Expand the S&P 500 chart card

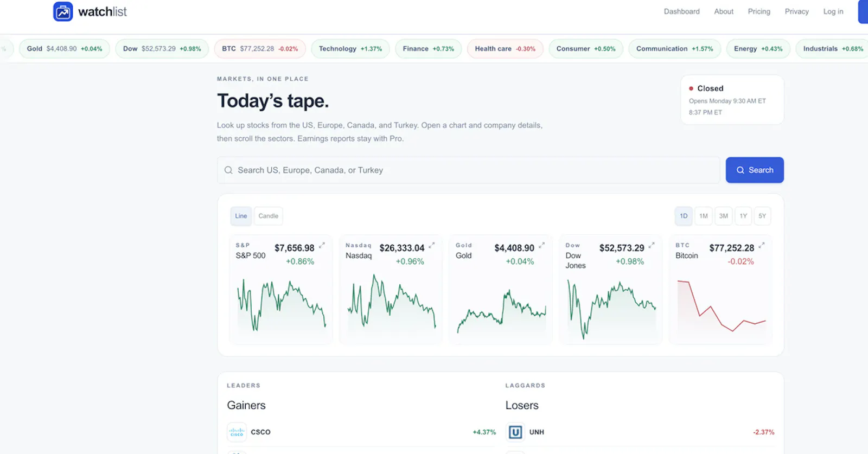click(x=322, y=245)
